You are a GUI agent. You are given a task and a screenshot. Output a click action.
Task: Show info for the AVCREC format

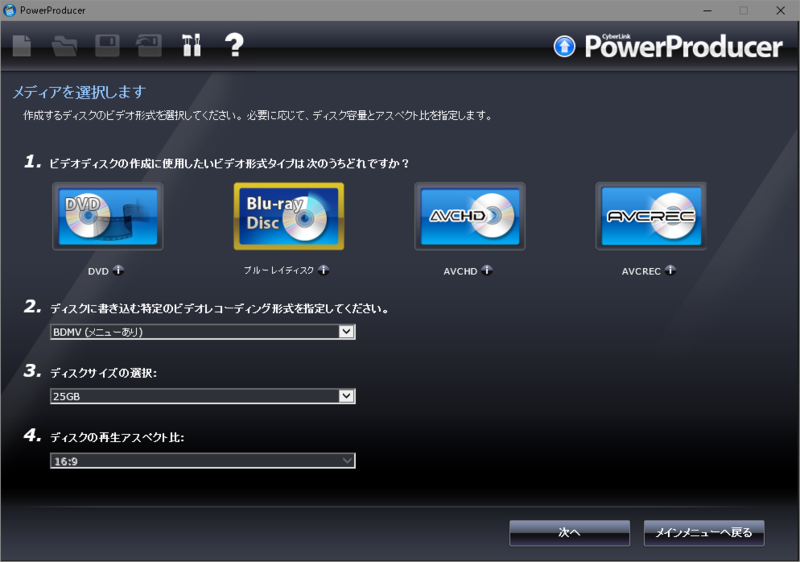point(670,270)
